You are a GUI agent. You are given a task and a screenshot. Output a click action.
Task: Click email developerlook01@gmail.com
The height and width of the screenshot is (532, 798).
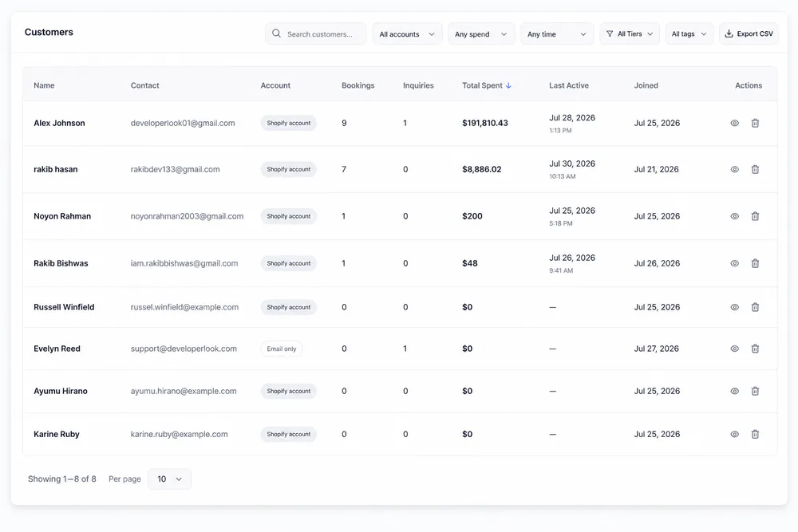183,123
